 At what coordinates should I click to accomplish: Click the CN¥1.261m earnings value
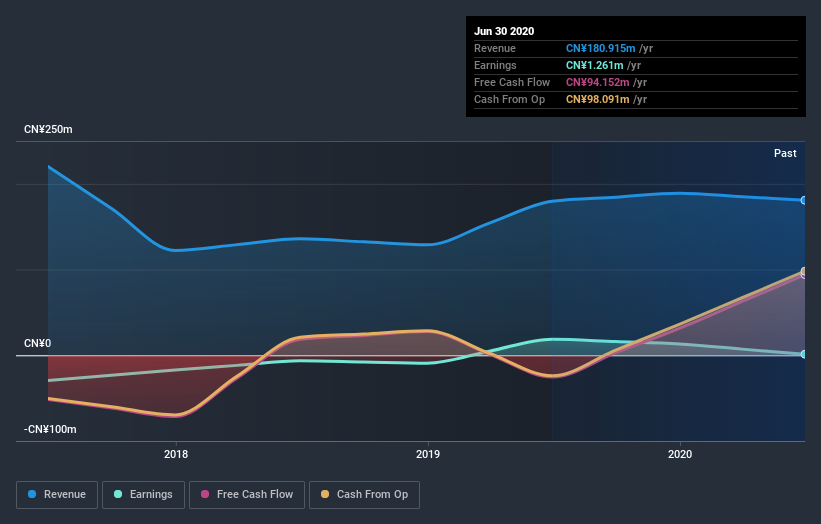(595, 65)
